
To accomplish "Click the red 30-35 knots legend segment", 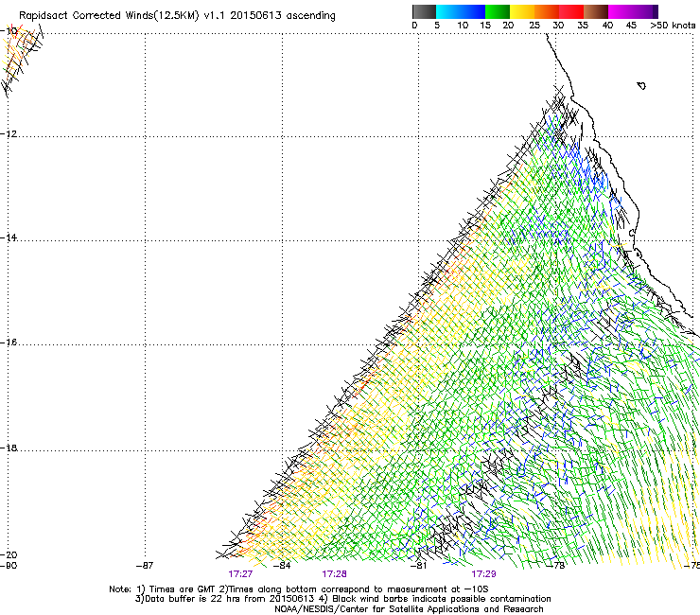I will [x=571, y=11].
